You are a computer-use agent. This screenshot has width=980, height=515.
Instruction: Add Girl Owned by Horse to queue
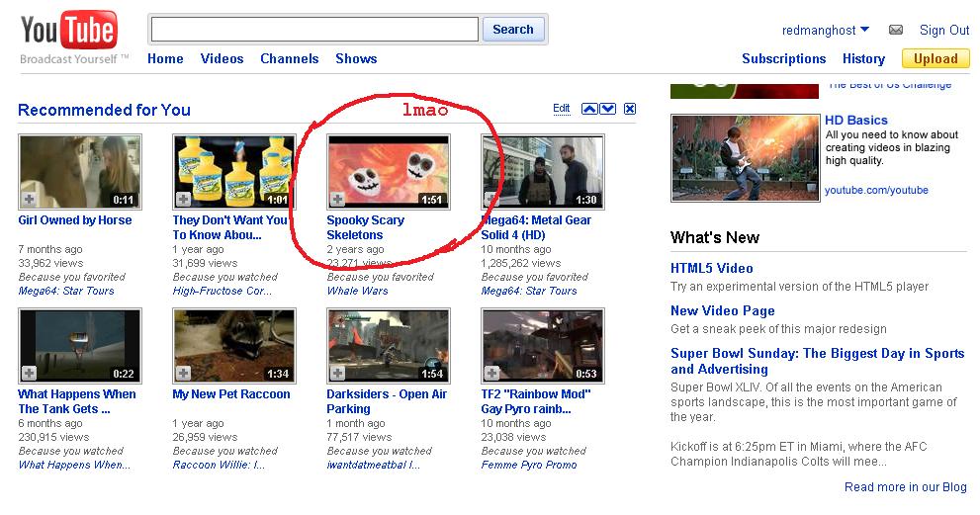pyautogui.click(x=29, y=200)
